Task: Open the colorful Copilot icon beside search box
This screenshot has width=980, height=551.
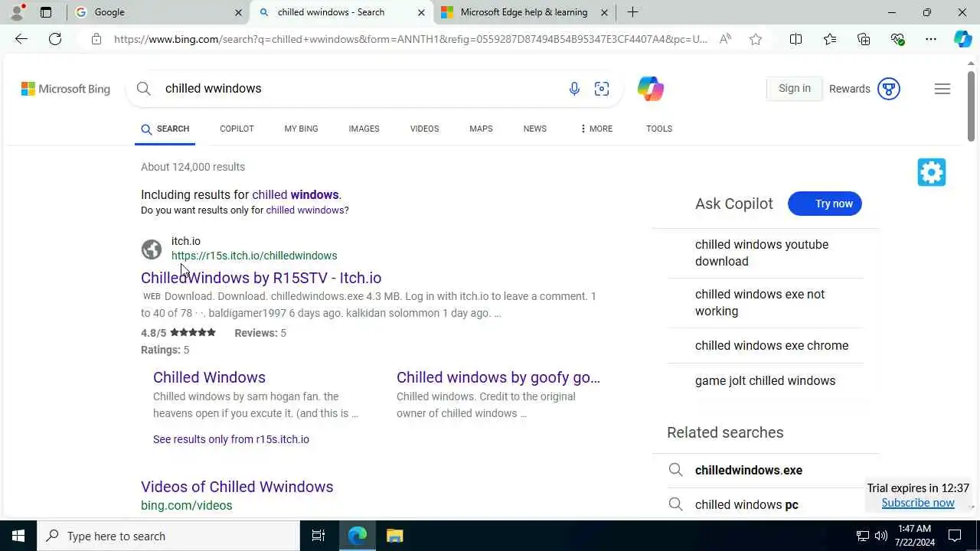Action: 650,89
